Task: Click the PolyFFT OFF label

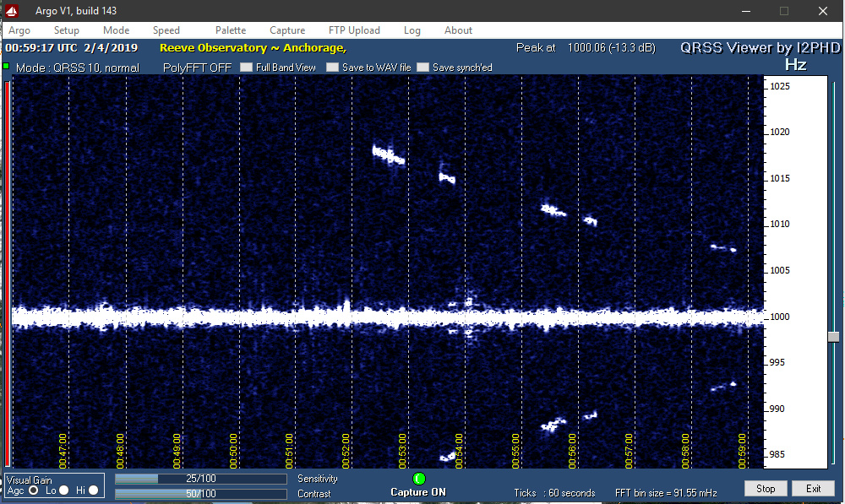Action: [x=197, y=68]
